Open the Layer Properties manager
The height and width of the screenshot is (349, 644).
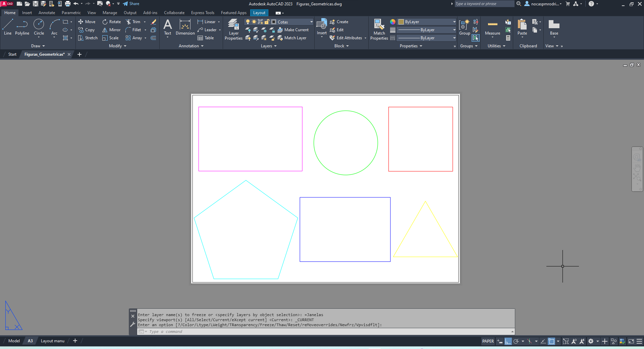click(233, 30)
